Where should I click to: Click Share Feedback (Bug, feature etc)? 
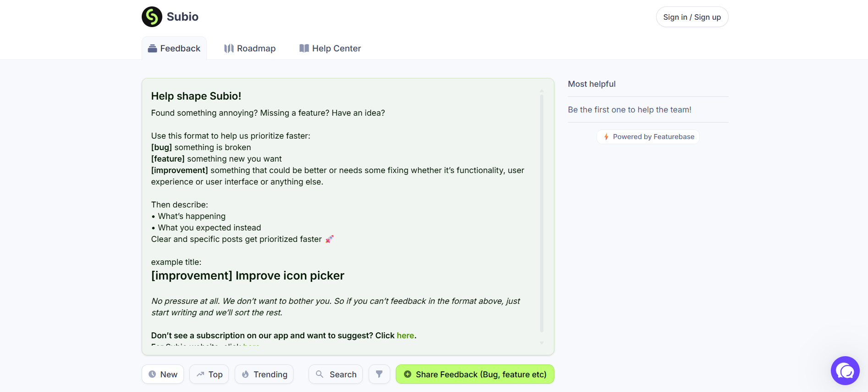click(475, 374)
